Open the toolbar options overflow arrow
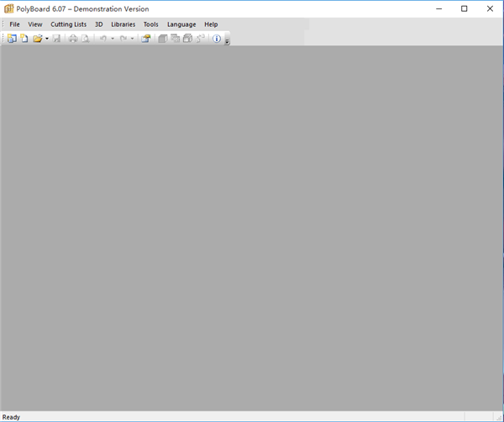Screen dimensions: 504x422 [227, 40]
